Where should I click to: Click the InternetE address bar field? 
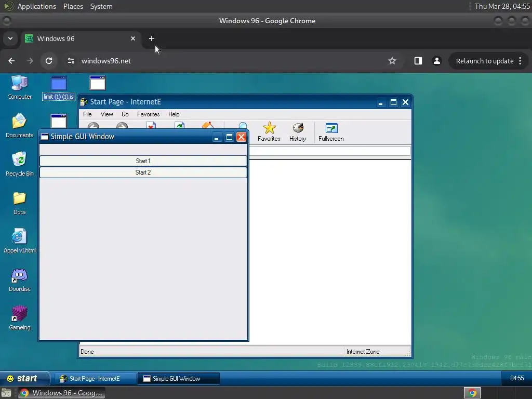329,151
